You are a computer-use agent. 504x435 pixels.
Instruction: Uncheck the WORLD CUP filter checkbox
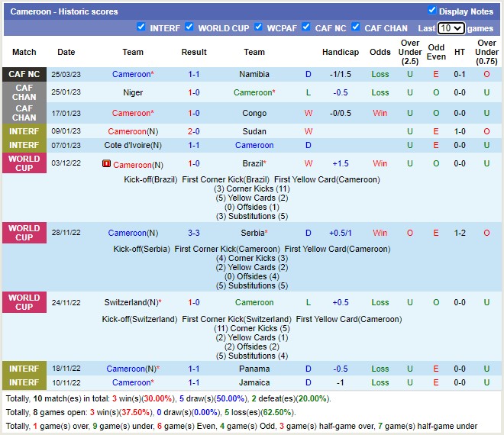point(189,27)
